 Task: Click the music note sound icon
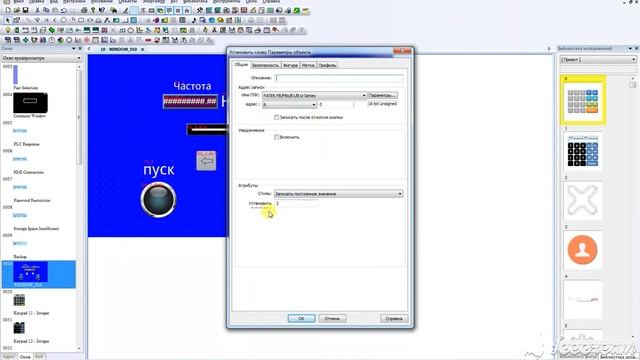click(193, 20)
